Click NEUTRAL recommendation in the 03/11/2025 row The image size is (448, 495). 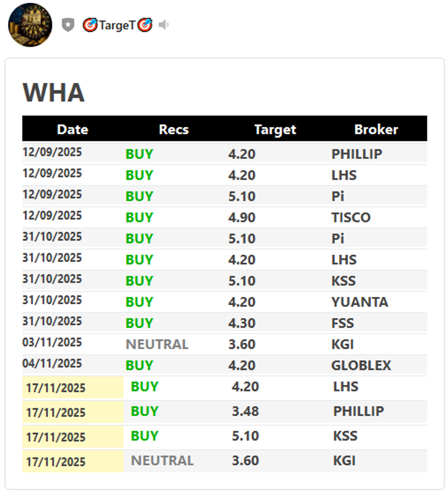(x=157, y=344)
